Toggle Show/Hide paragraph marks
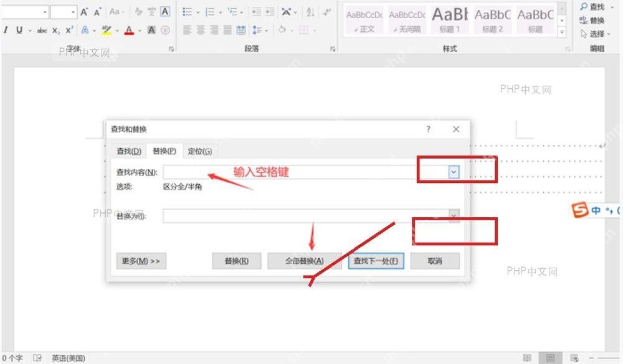Viewport: 623px width, 364px height. pyautogui.click(x=326, y=12)
